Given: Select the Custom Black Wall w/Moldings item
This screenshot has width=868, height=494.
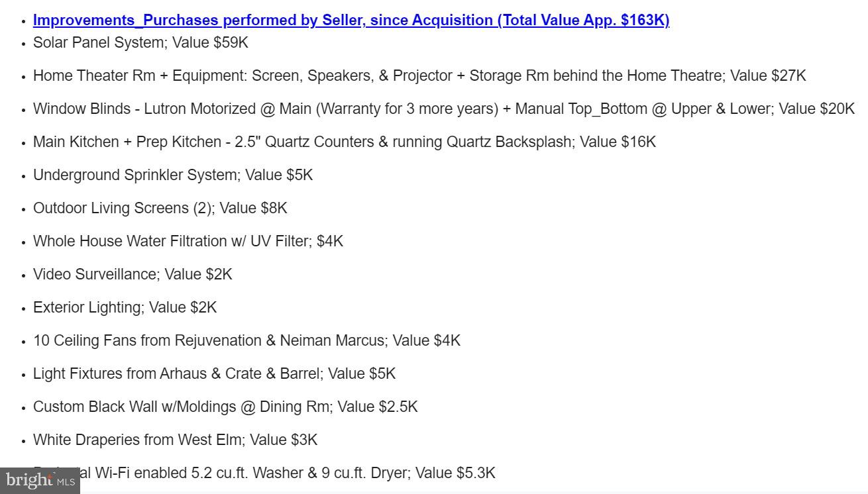Looking at the screenshot, I should pos(225,407).
